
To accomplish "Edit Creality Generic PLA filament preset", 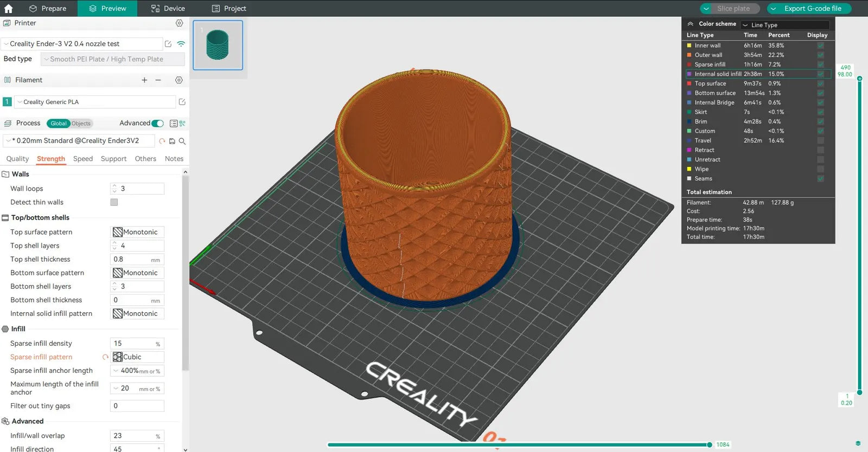I will coord(182,102).
